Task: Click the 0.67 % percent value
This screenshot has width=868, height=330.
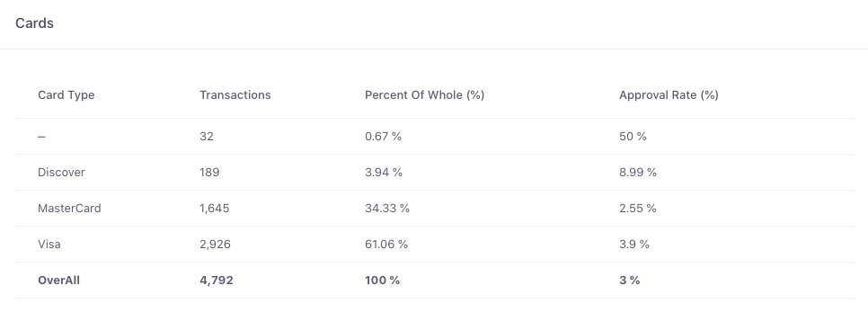Action: click(x=383, y=136)
